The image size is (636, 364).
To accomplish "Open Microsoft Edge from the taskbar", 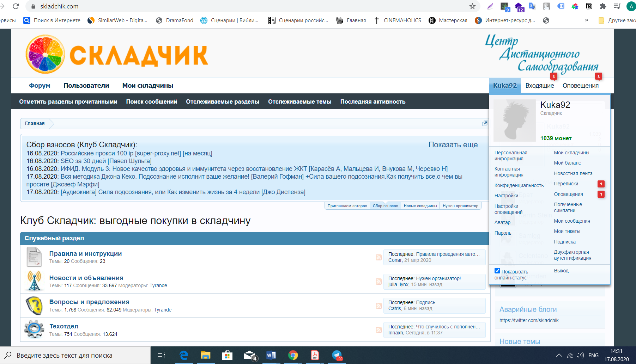I will tap(184, 355).
